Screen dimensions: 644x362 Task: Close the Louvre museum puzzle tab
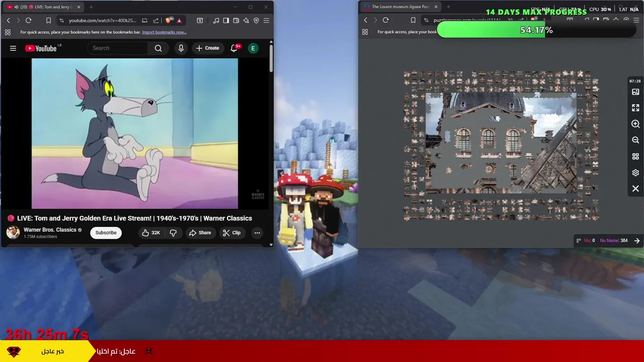point(436,7)
